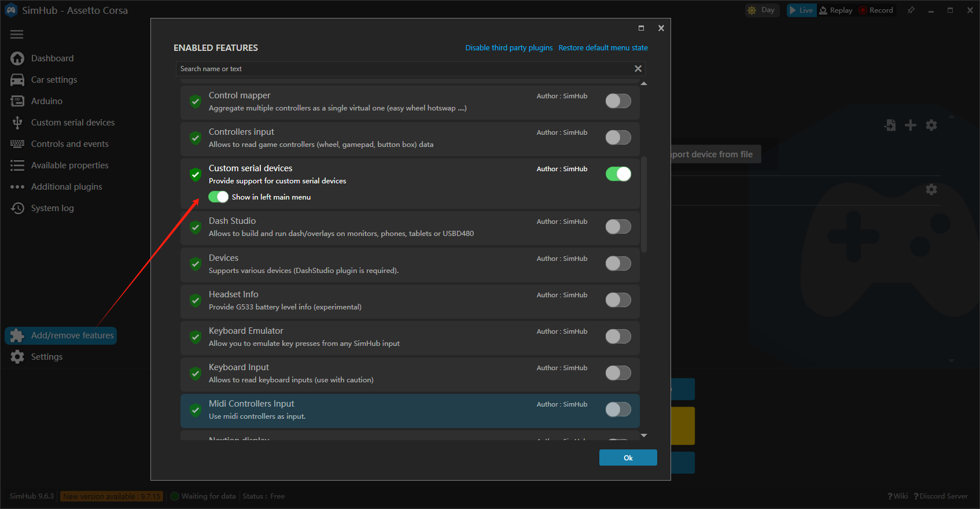Click the Additional plugins dots icon
This screenshot has width=980, height=509.
click(17, 187)
